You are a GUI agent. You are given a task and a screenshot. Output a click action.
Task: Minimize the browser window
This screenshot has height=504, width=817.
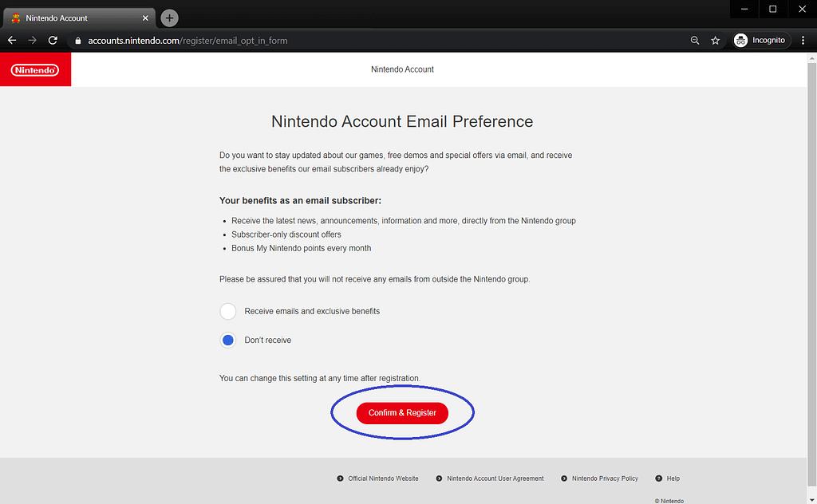(x=744, y=9)
